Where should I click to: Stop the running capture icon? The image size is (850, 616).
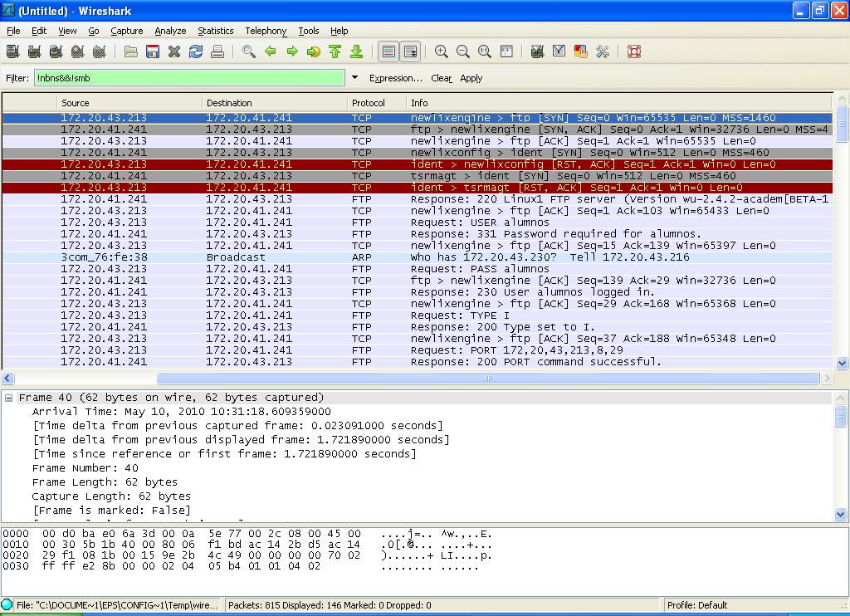pos(77,51)
